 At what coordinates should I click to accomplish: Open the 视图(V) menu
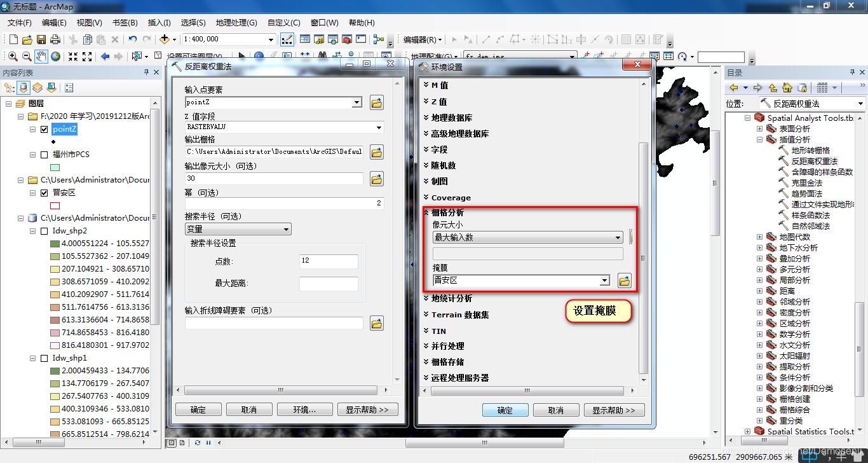(89, 23)
